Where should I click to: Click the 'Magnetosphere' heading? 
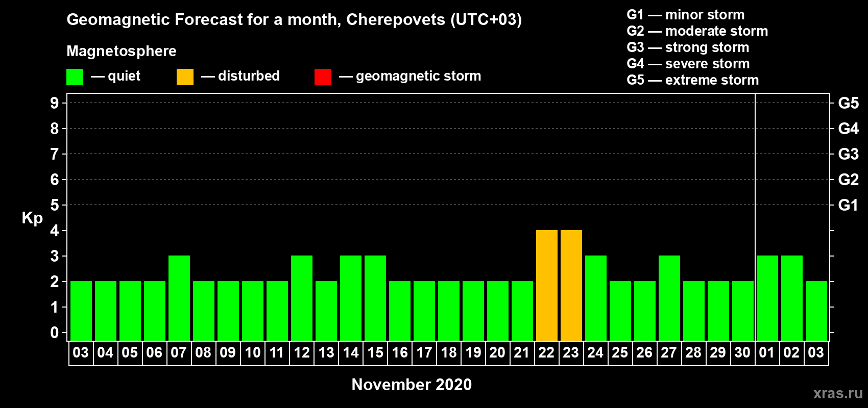122,51
